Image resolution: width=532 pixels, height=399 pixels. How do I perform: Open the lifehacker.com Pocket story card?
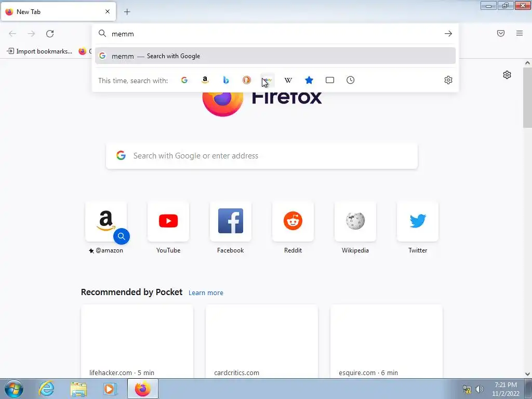(137, 341)
